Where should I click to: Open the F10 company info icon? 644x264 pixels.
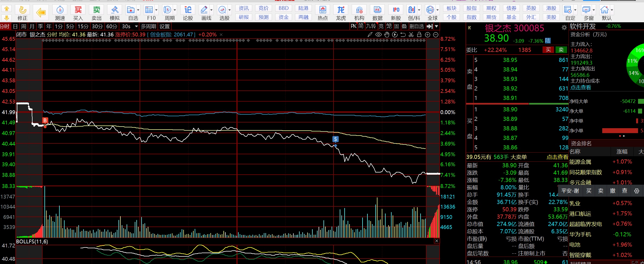click(x=149, y=10)
